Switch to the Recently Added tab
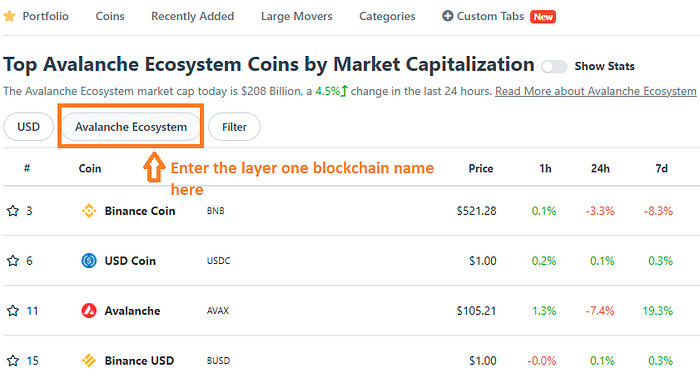 pyautogui.click(x=192, y=17)
